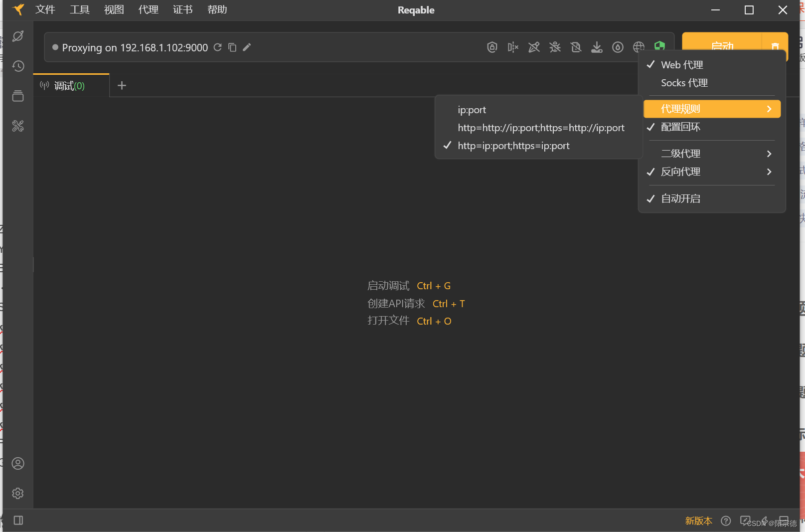Choose http=http://ip:port;https=http://ip:port rule format
The width and height of the screenshot is (805, 532).
pos(538,128)
